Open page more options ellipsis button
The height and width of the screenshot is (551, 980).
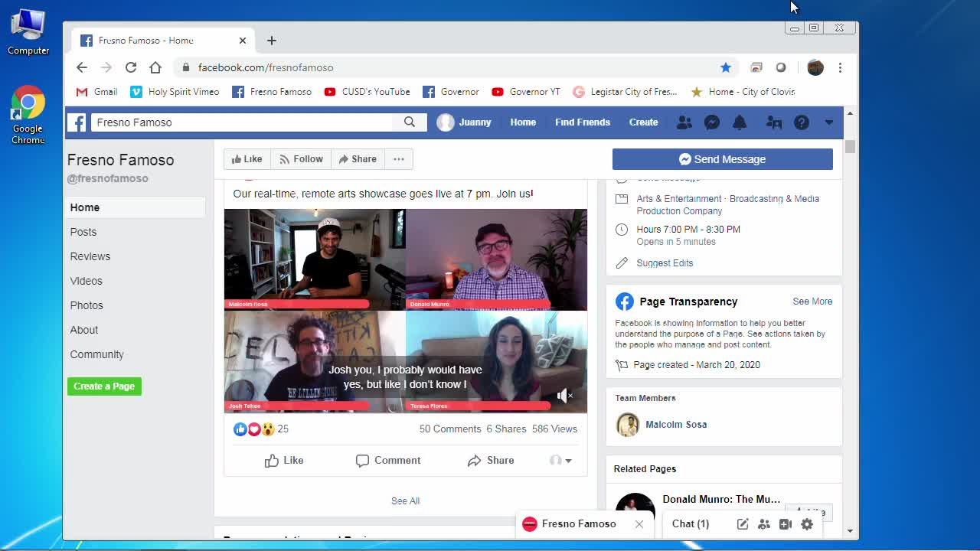399,159
